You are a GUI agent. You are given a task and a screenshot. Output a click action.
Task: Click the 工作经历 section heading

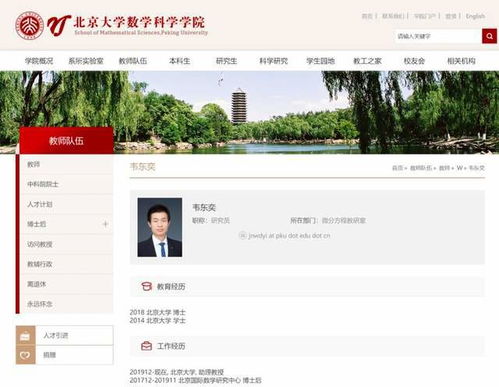click(171, 346)
